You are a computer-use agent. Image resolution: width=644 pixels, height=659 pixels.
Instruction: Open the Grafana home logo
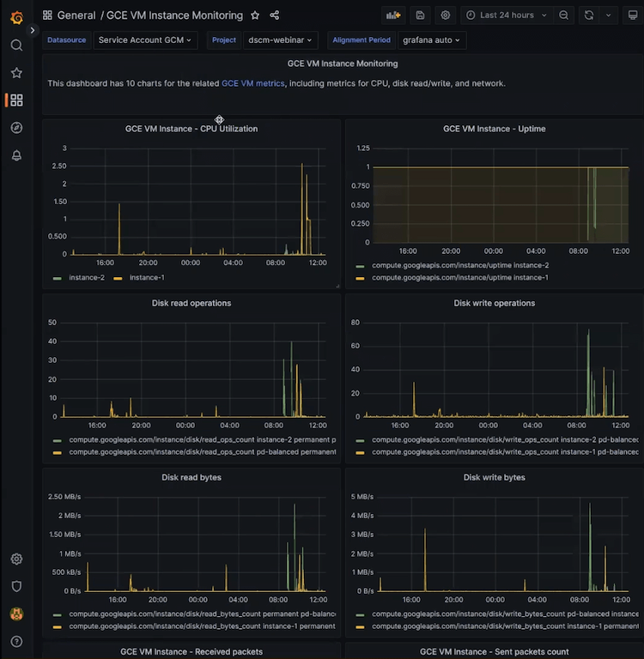click(16, 17)
